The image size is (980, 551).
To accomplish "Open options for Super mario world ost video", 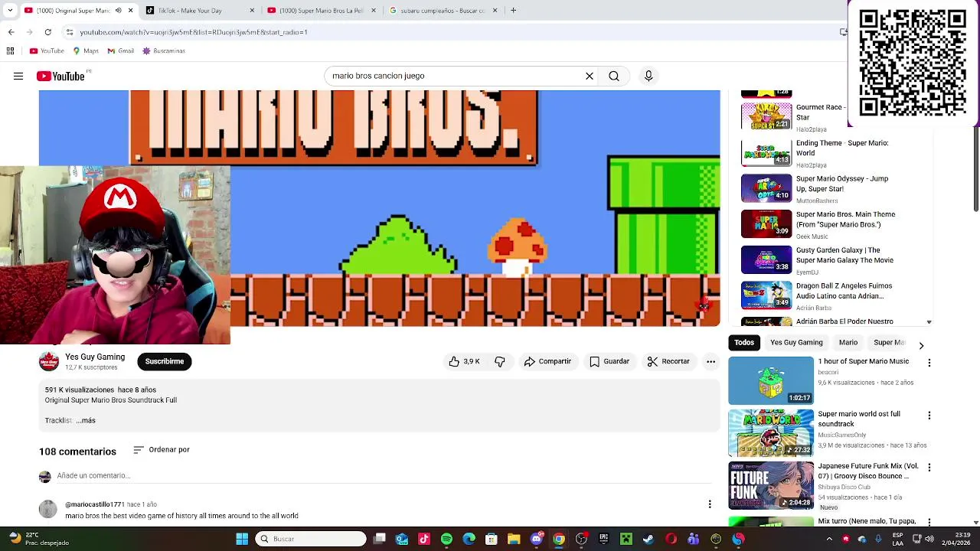I will [x=929, y=416].
